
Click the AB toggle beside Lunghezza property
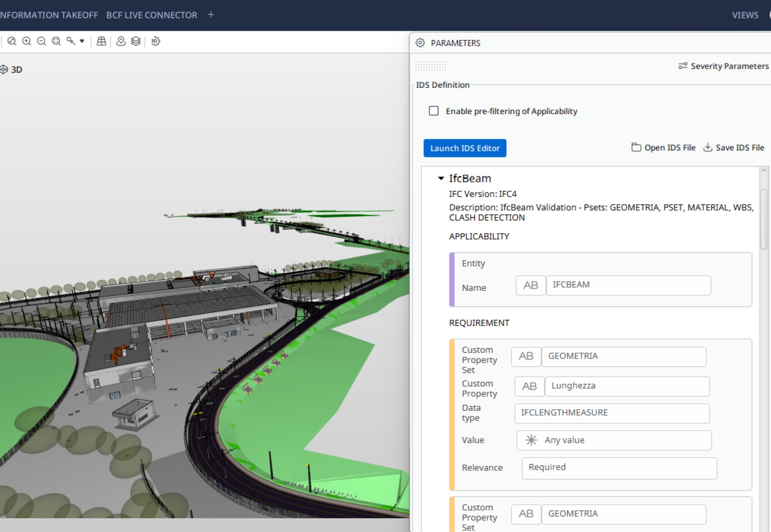point(529,386)
